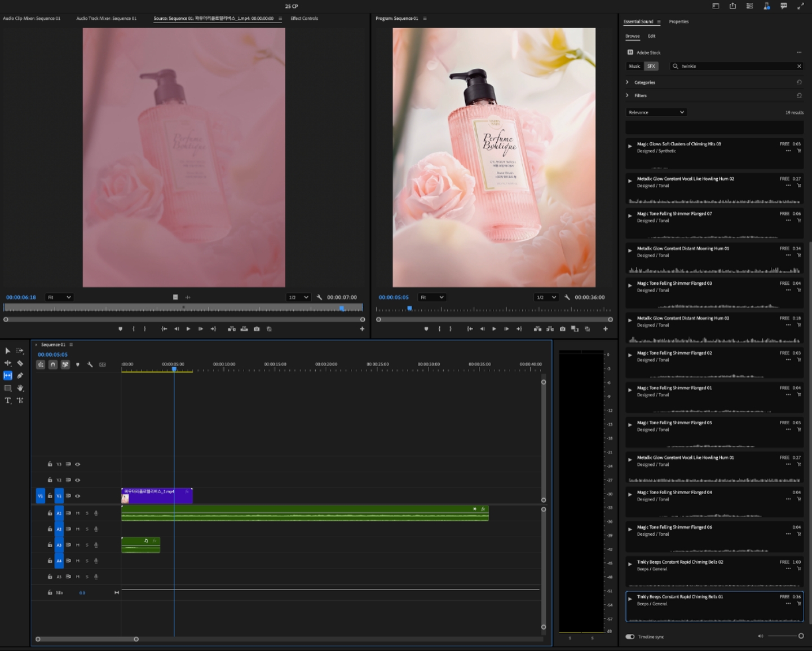
Task: Click Lift button in Program monitor
Action: [537, 329]
